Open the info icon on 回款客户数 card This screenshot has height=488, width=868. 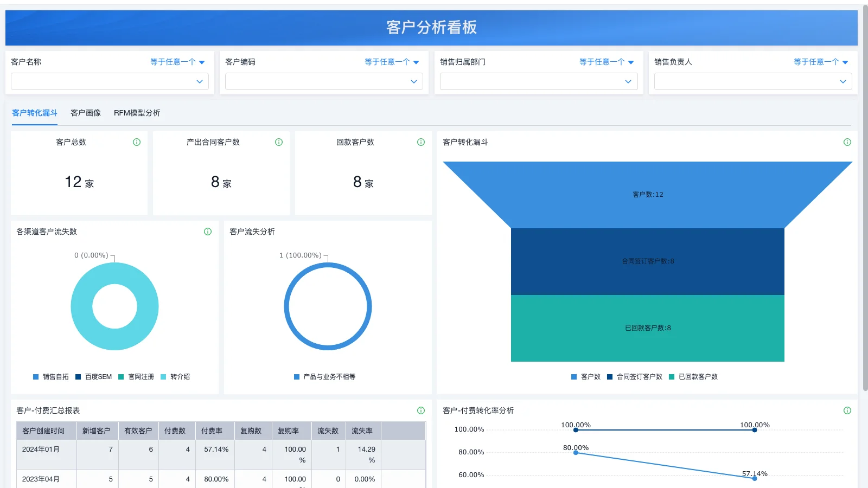pyautogui.click(x=420, y=142)
